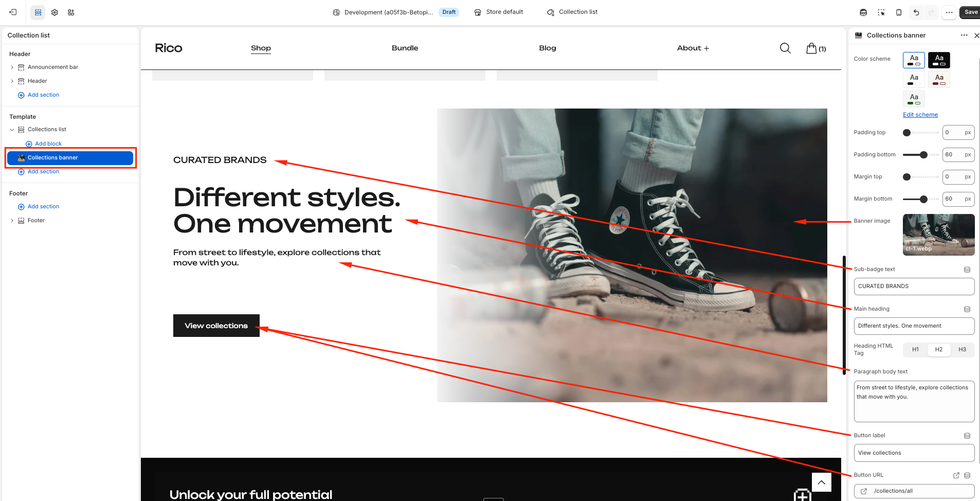980x501 pixels.
Task: Click the Sidekick assistant icon
Action: (863, 12)
